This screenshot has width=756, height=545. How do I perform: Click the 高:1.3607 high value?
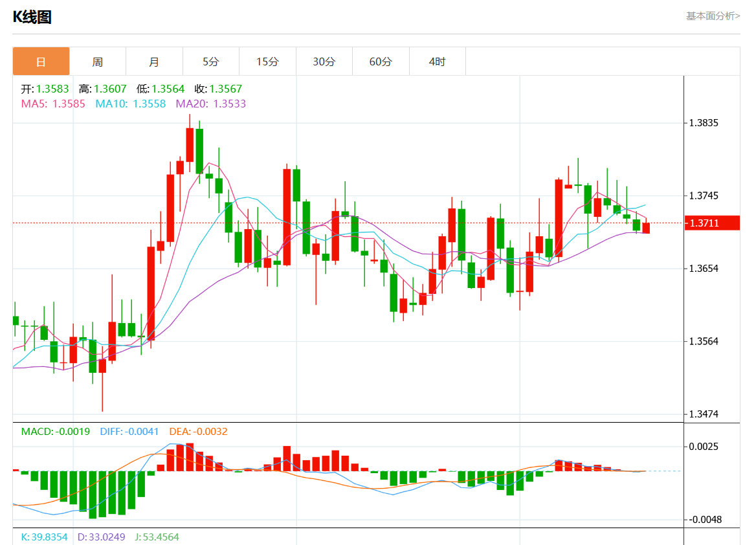pyautogui.click(x=103, y=89)
